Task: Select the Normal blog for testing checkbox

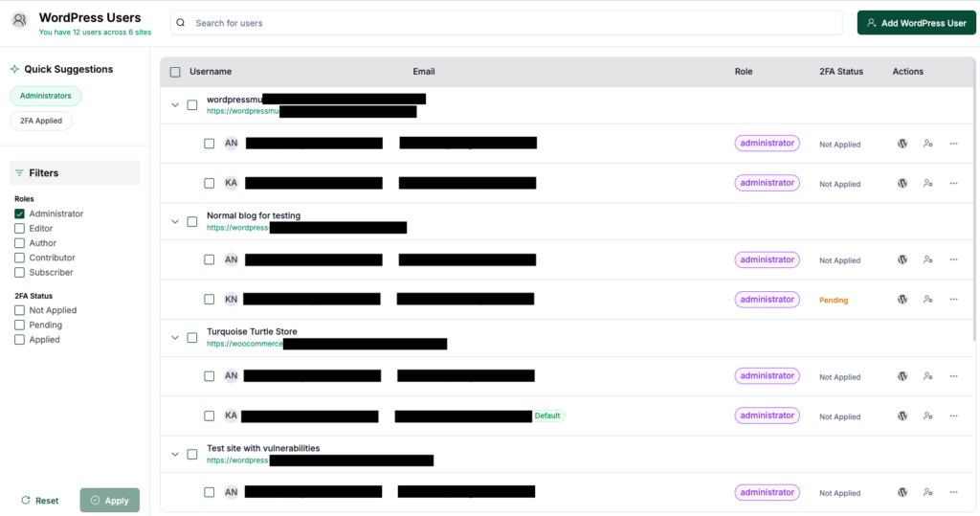Action: pyautogui.click(x=192, y=221)
